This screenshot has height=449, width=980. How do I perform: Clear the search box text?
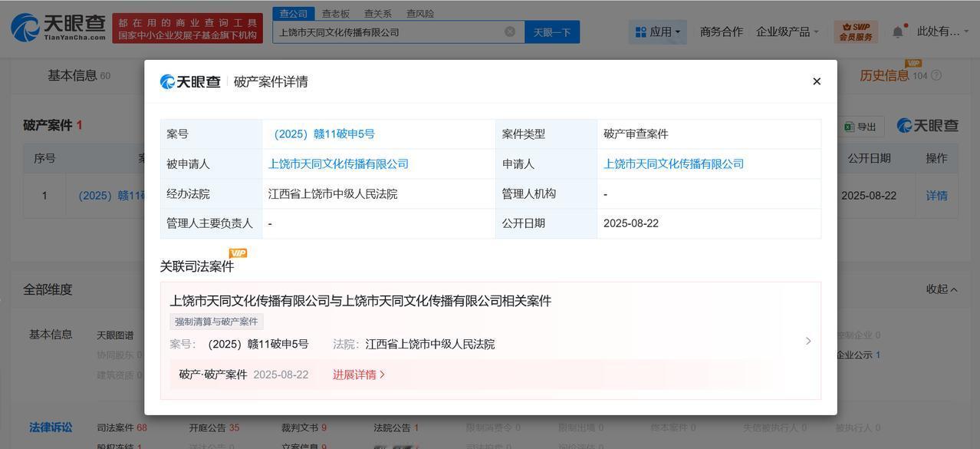click(510, 31)
